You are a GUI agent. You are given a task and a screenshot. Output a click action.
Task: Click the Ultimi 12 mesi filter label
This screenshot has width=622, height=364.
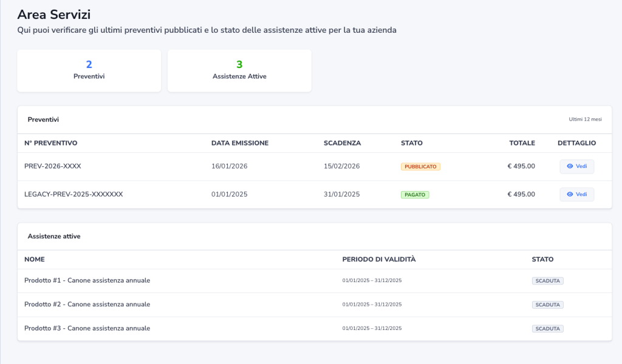point(585,120)
